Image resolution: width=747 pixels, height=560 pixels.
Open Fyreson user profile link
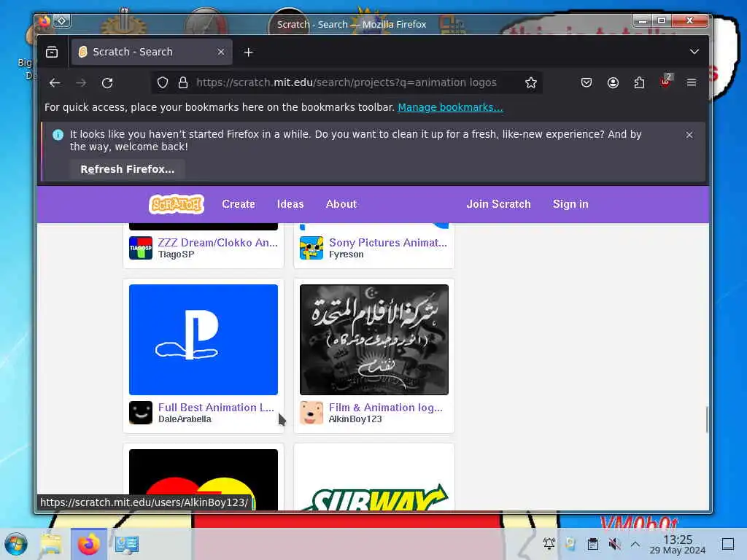(x=347, y=254)
